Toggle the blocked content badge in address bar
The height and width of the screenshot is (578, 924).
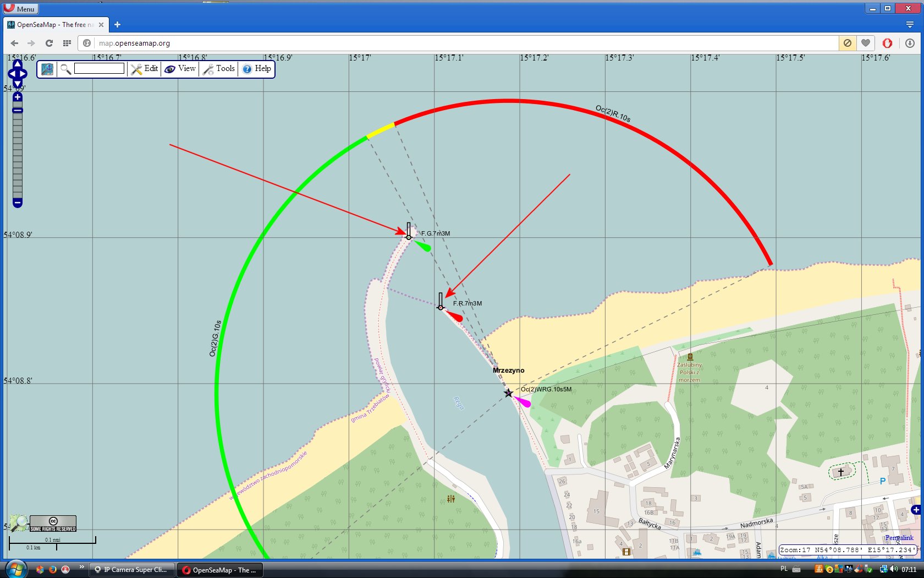[x=848, y=43]
